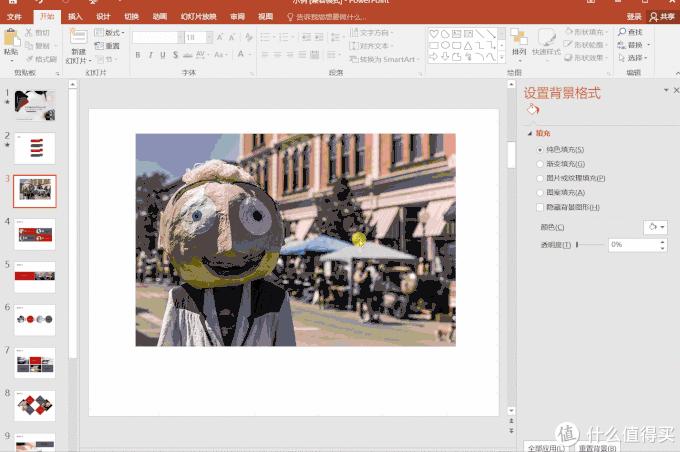
Task: Switch to the Review (审阅) tab
Action: pos(237,16)
